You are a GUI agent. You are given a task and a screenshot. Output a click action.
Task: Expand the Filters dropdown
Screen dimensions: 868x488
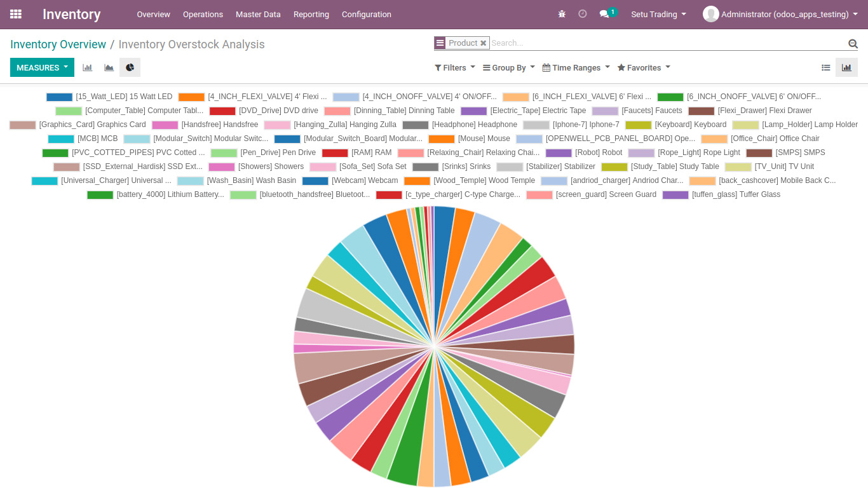pos(455,67)
